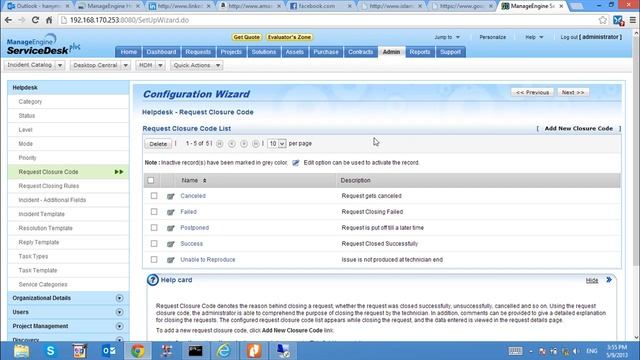Switch to the Dashboard tab
The image size is (640, 360).
click(x=161, y=52)
